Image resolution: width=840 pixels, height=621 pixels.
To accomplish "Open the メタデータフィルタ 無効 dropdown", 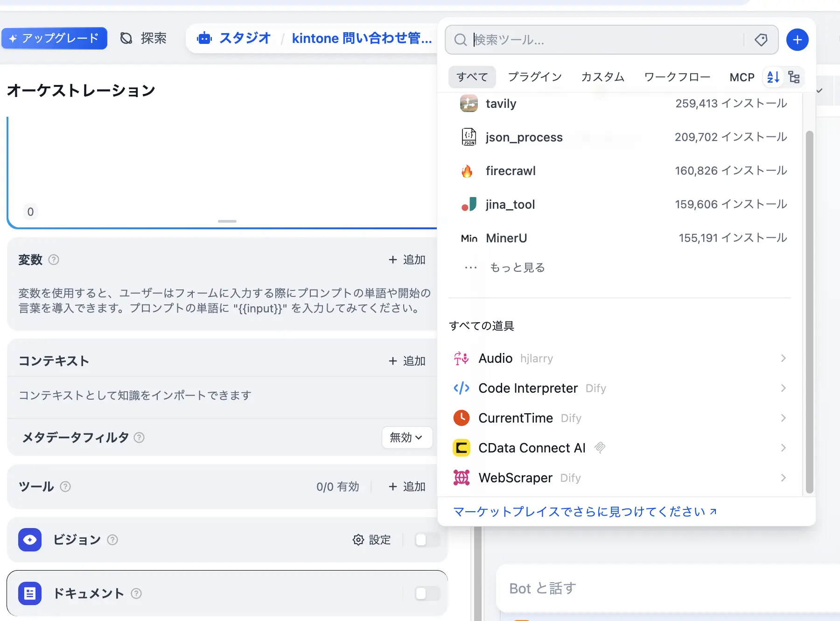I will (x=407, y=438).
